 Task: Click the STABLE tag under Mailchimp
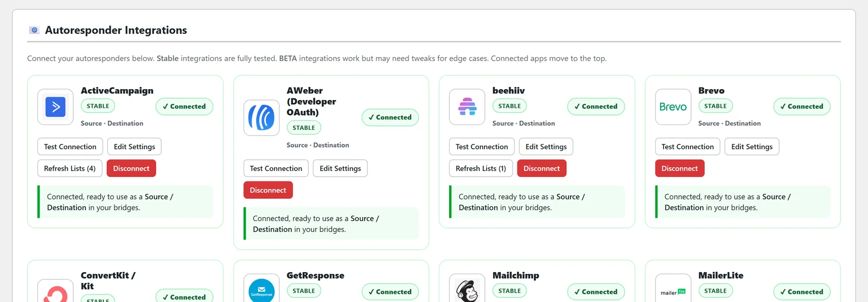click(x=509, y=291)
